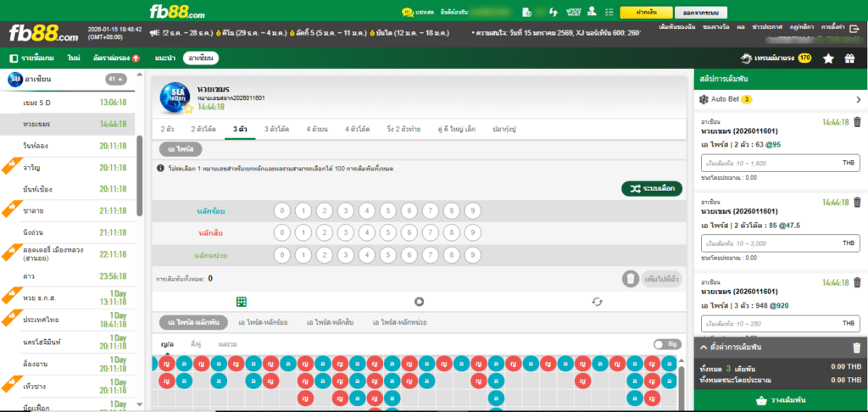
Task: Select digit 0 in หลักร้อย row
Action: (281, 211)
